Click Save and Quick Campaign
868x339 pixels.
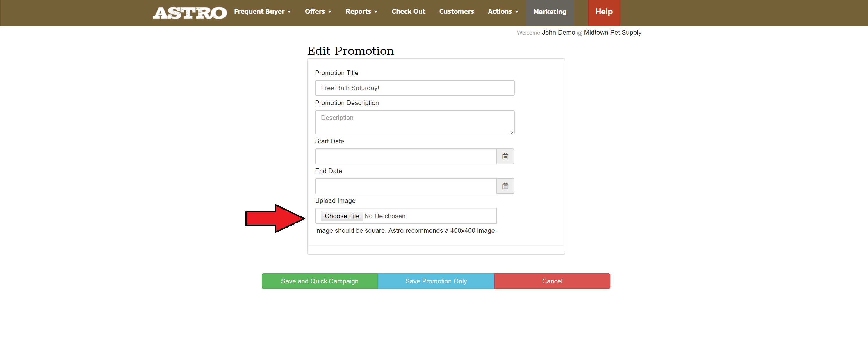[x=320, y=281]
